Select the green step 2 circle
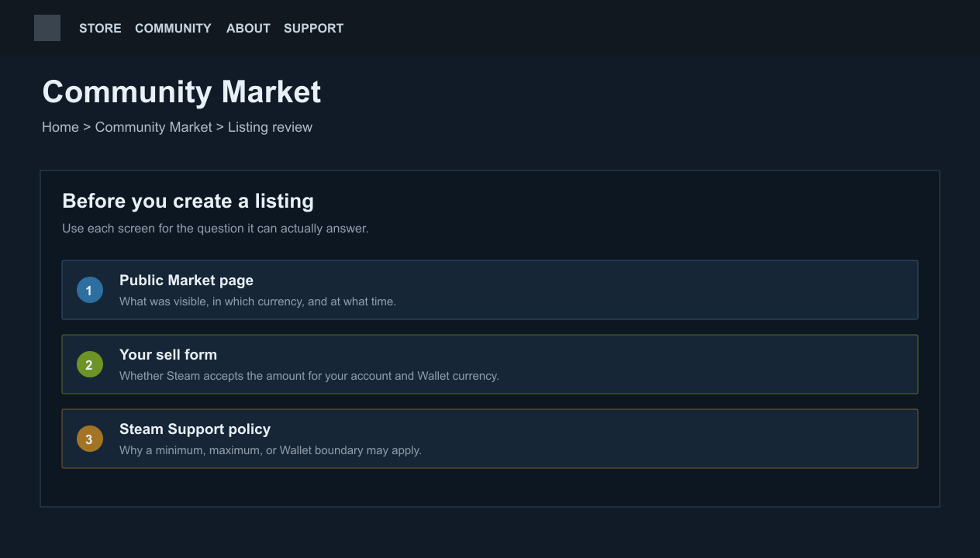This screenshot has height=558, width=980. 90,364
